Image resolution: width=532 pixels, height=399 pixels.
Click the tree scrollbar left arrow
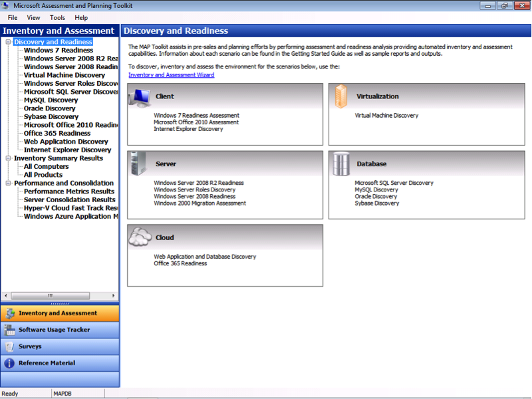[x=5, y=296]
